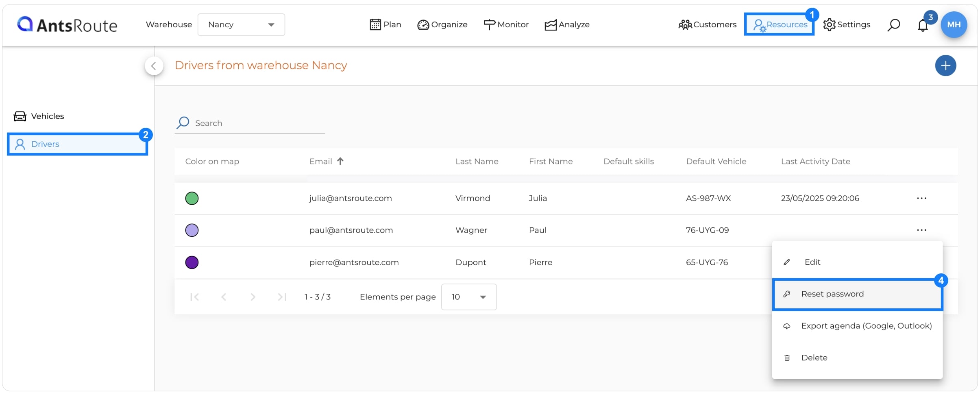Click the Last Name column header
This screenshot has height=395, width=980.
click(x=477, y=161)
